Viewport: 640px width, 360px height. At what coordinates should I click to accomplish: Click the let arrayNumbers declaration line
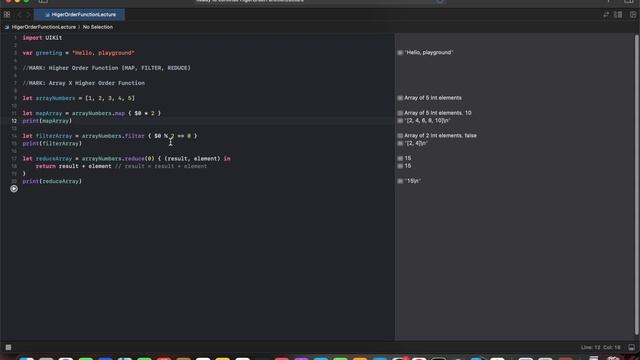pos(78,98)
